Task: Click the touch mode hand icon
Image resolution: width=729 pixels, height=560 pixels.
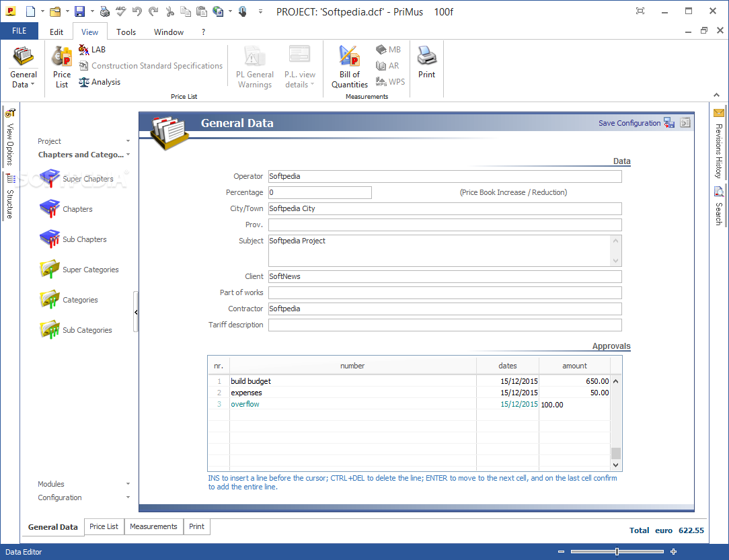Action: (243, 11)
